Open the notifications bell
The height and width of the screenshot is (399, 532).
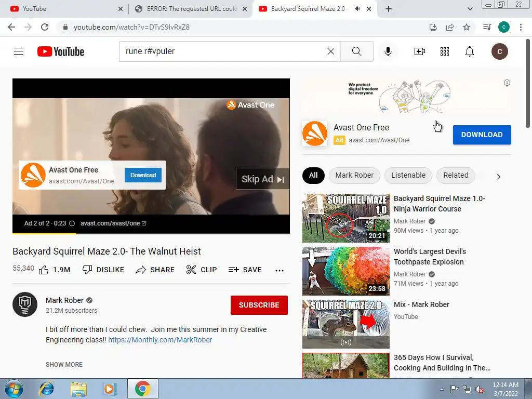pos(470,51)
